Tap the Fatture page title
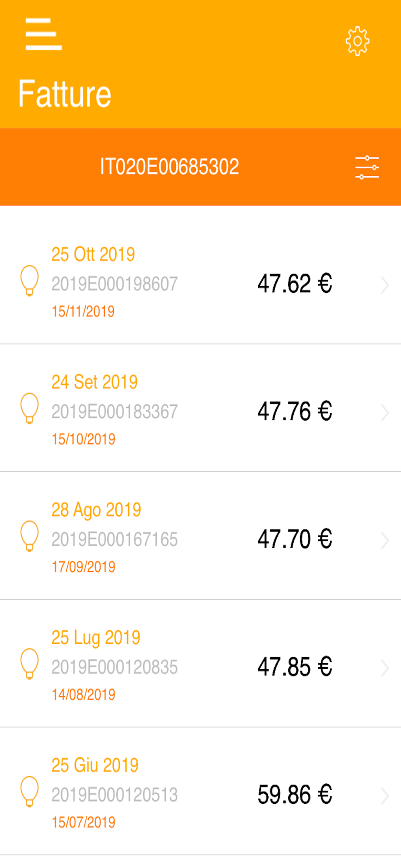This screenshot has height=868, width=401. (x=65, y=94)
